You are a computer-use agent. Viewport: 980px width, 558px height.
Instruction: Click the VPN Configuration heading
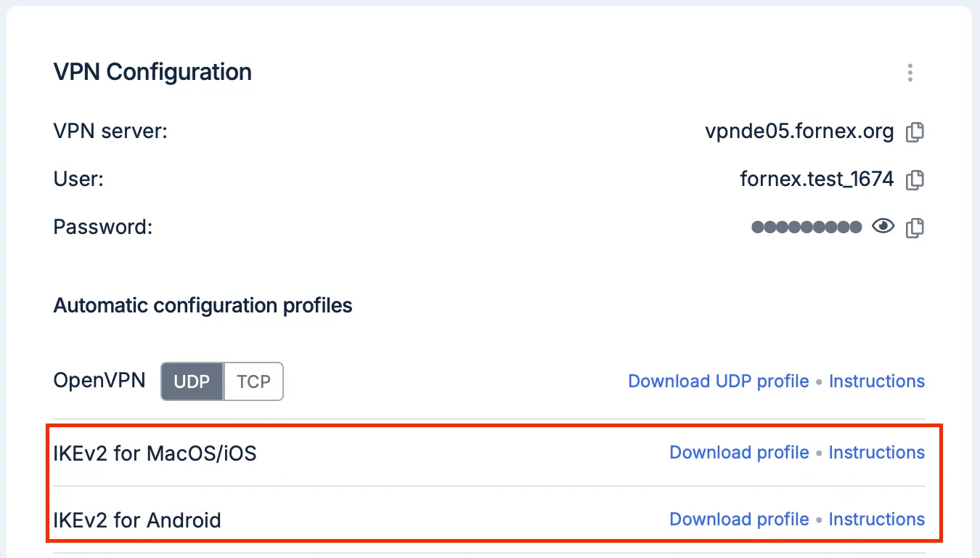[x=152, y=72]
